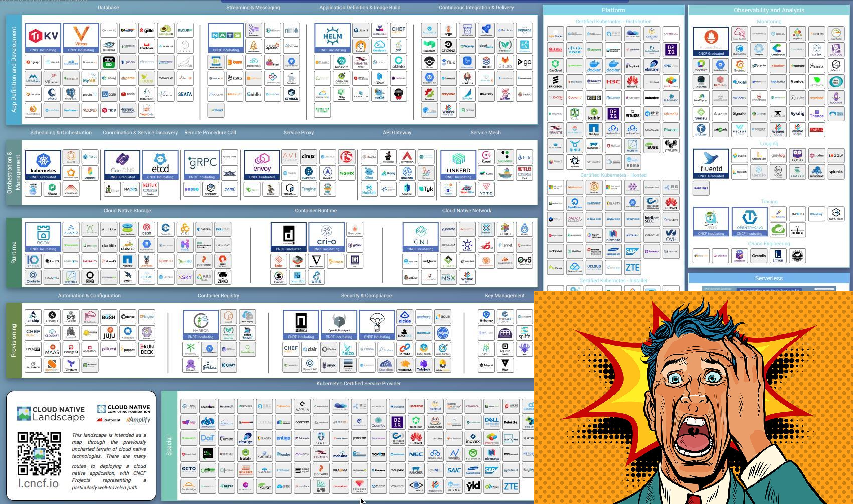Viewport: 853px width, 504px height.
Task: Select the HARBOR registry card
Action: pos(200,324)
